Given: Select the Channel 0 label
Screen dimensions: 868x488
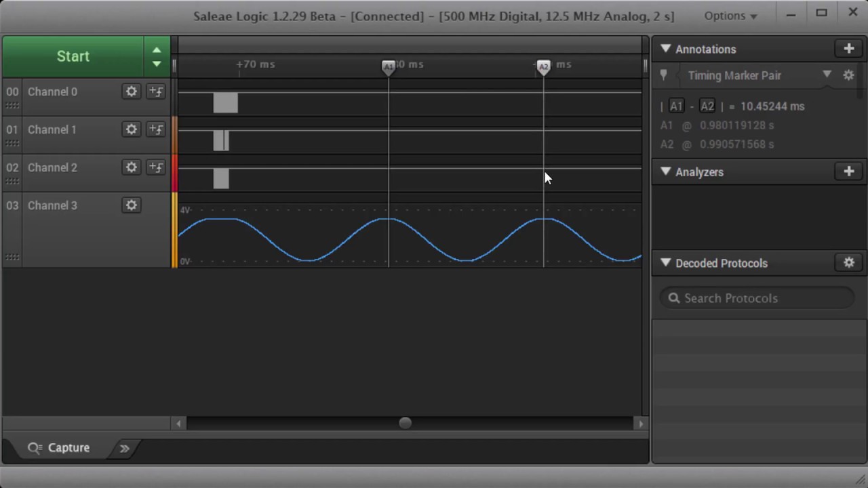Looking at the screenshot, I should coord(52,91).
